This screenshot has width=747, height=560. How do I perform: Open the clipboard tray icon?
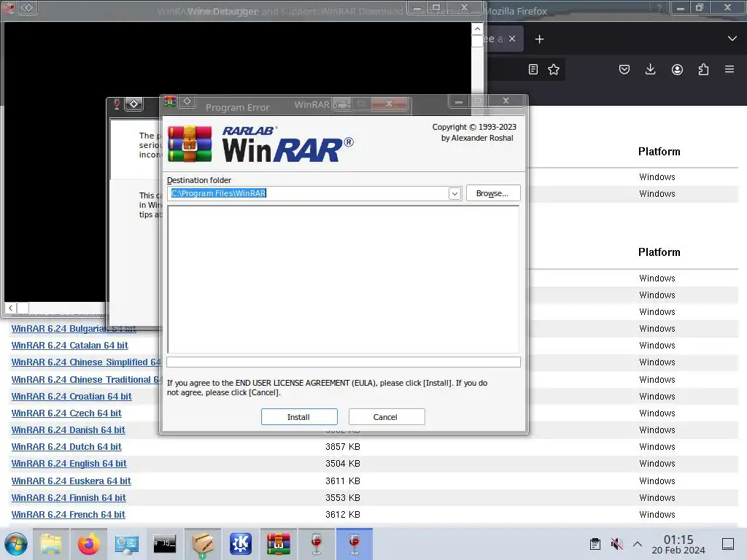pyautogui.click(x=595, y=544)
